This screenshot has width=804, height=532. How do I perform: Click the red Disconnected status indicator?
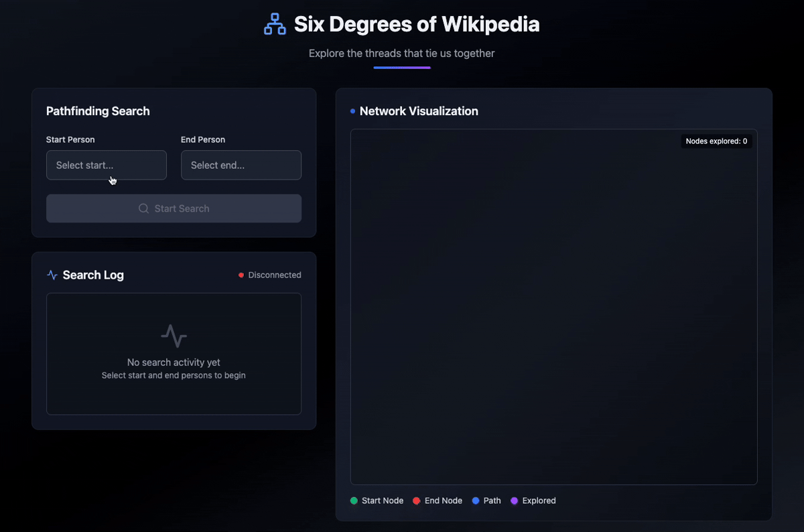tap(241, 275)
